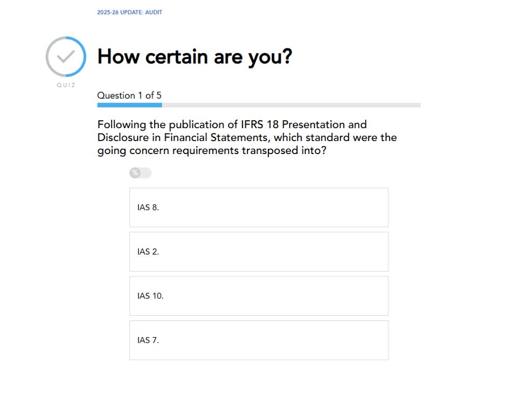Pick IAS 10. as the answer
The image size is (519, 420).
click(x=258, y=296)
